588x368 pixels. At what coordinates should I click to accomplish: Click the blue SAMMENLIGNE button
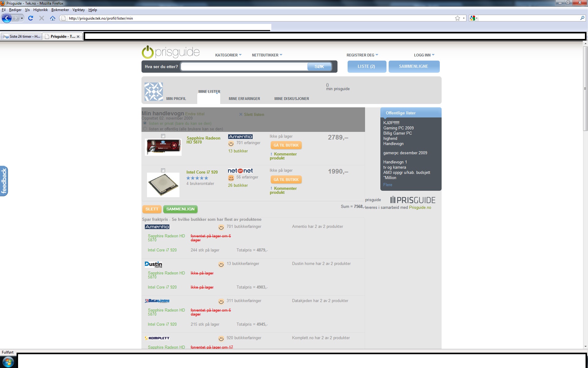[x=414, y=67]
